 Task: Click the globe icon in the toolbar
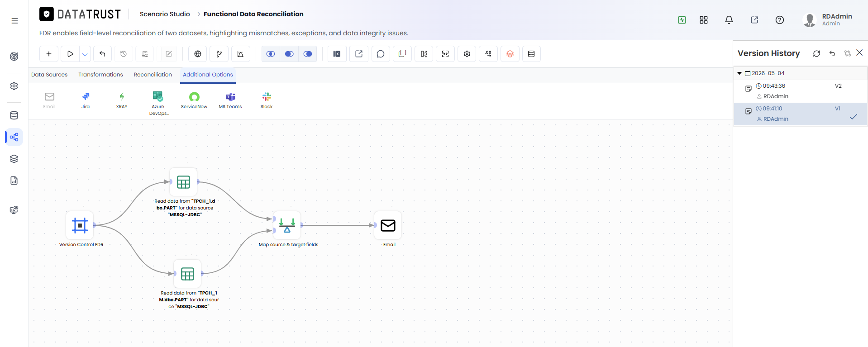pos(198,54)
